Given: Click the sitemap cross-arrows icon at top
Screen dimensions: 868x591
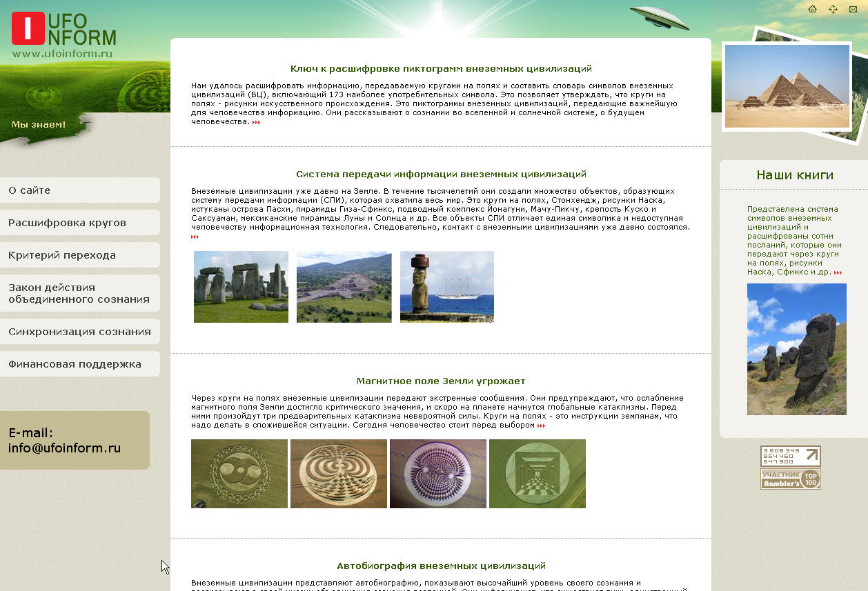Looking at the screenshot, I should click(x=833, y=9).
